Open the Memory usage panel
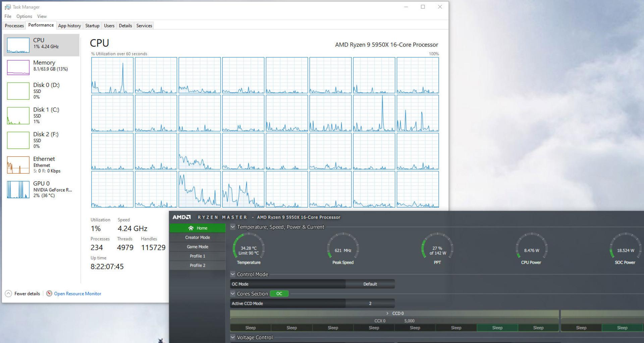 [x=41, y=67]
